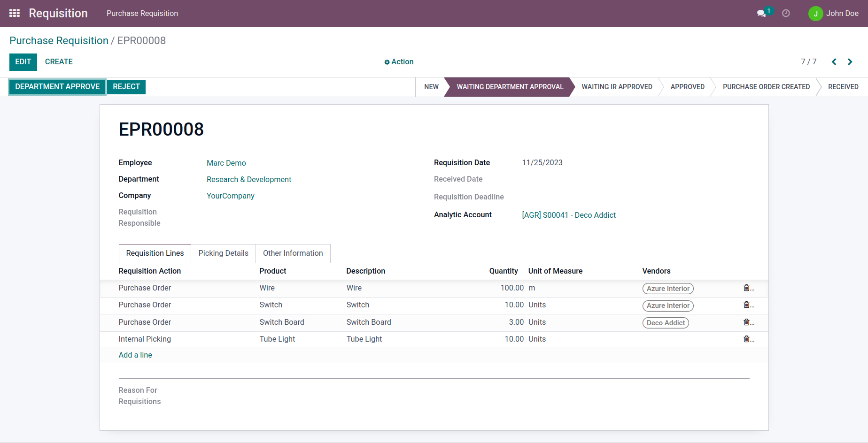Delete the Tube Light requisition line
This screenshot has width=868, height=443.
click(x=746, y=339)
